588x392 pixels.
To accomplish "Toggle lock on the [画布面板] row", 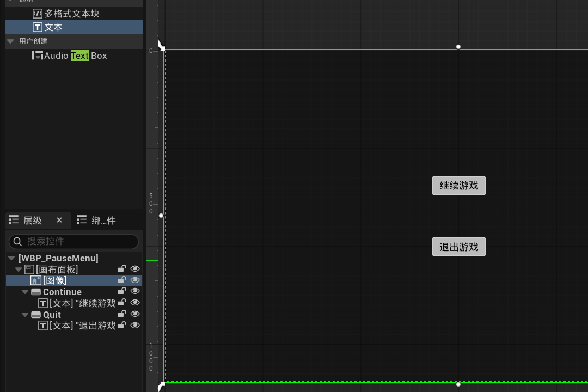I will point(122,268).
